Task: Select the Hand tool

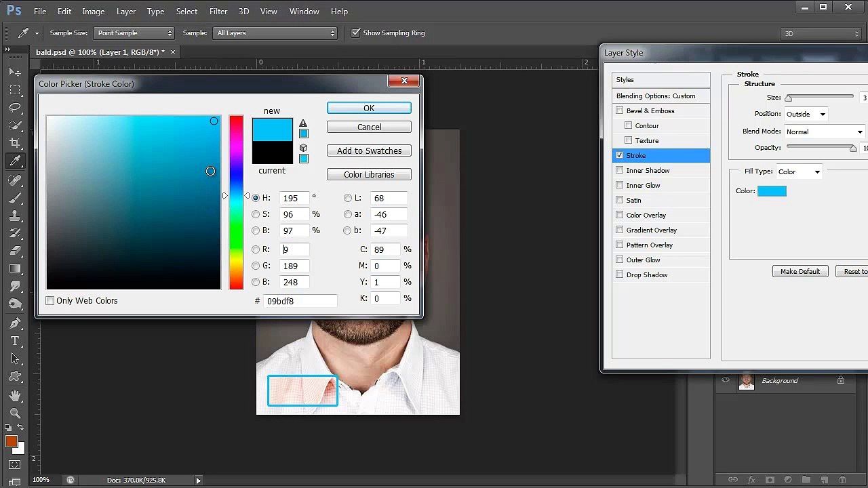Action: [x=15, y=395]
